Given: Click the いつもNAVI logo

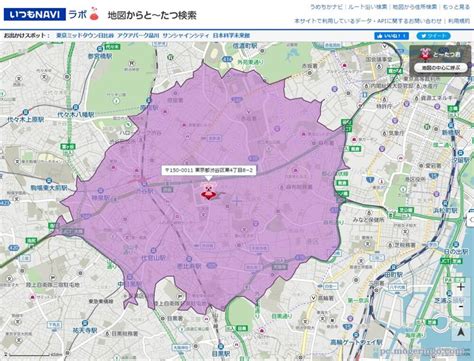Looking at the screenshot, I should point(35,15).
